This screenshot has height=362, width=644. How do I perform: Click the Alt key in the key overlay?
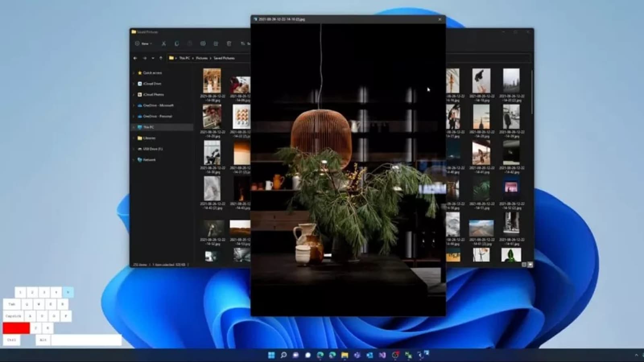pos(43,340)
